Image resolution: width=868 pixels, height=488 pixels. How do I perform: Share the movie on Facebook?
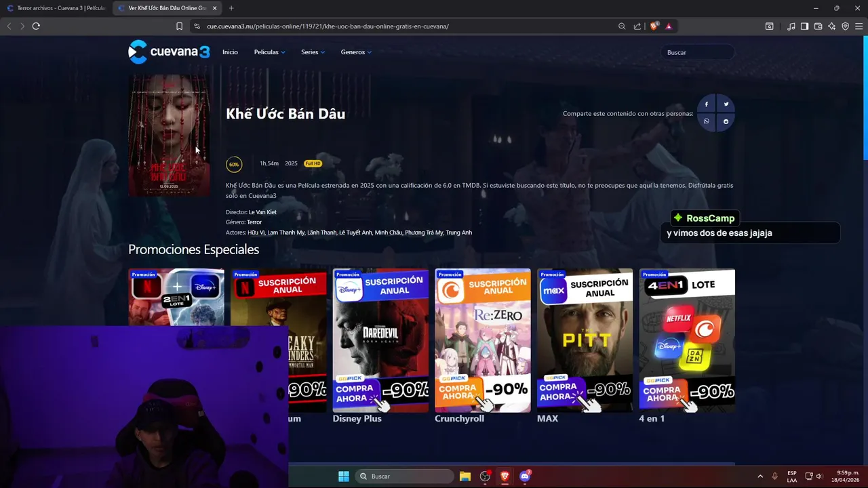click(706, 104)
